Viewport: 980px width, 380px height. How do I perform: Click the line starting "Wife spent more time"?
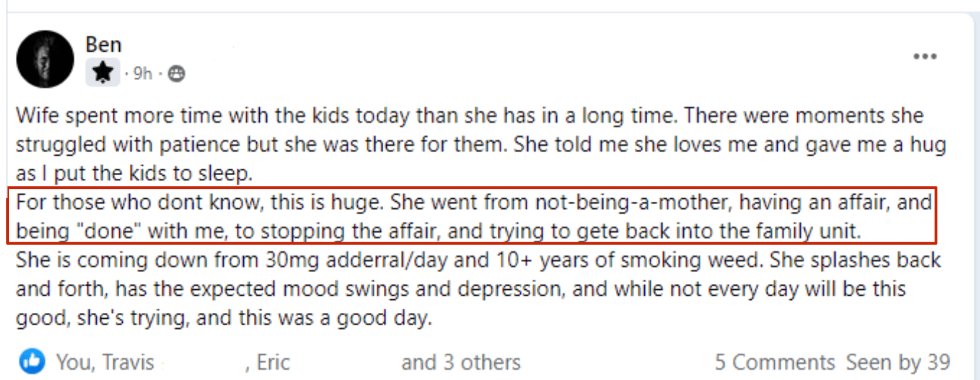point(469,115)
